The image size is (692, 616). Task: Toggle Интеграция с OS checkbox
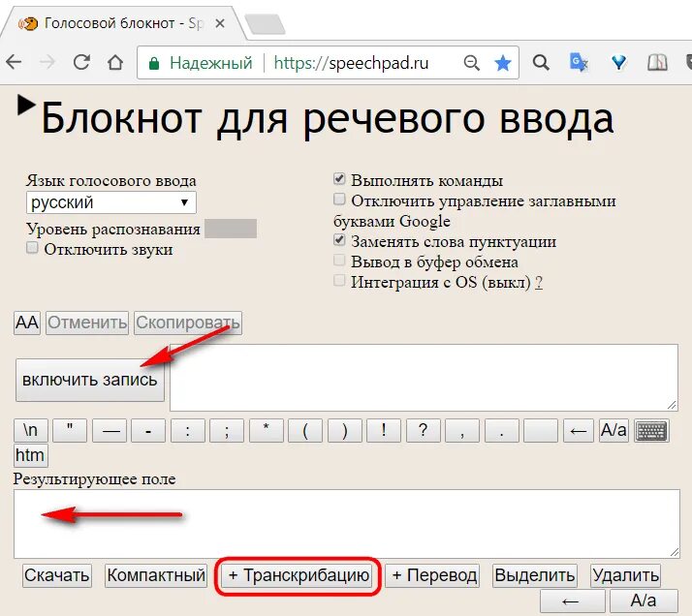[x=339, y=280]
